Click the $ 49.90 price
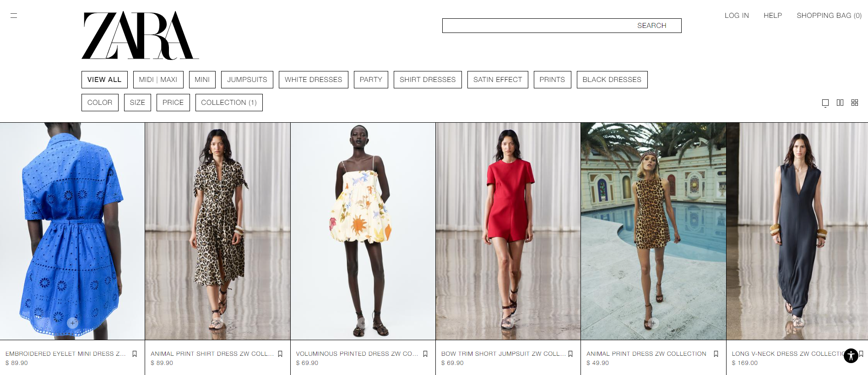This screenshot has width=868, height=375. click(597, 363)
